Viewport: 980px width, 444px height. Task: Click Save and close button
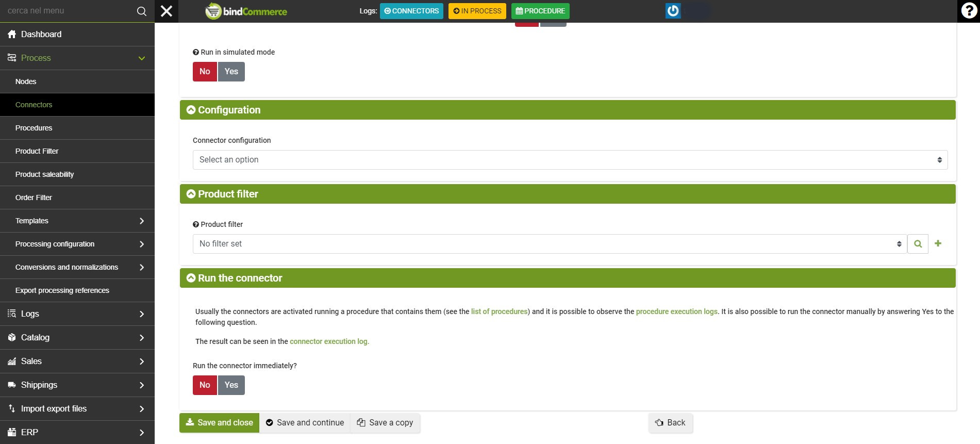click(220, 423)
